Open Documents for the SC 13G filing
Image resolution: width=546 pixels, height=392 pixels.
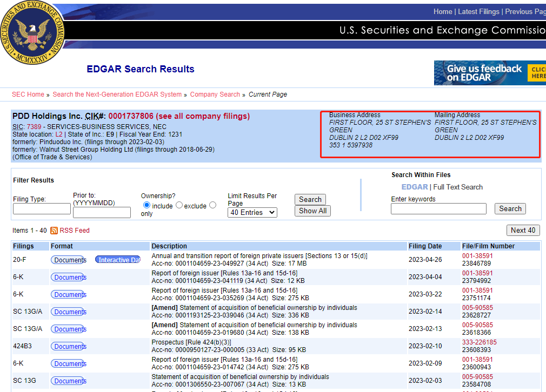[x=69, y=381]
